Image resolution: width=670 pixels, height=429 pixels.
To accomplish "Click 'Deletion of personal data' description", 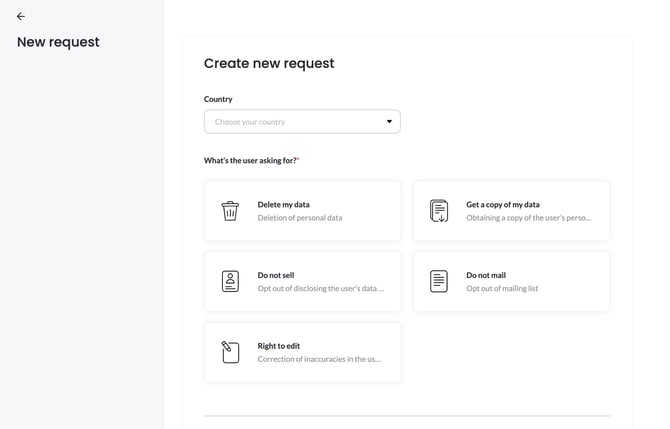I will [x=300, y=218].
